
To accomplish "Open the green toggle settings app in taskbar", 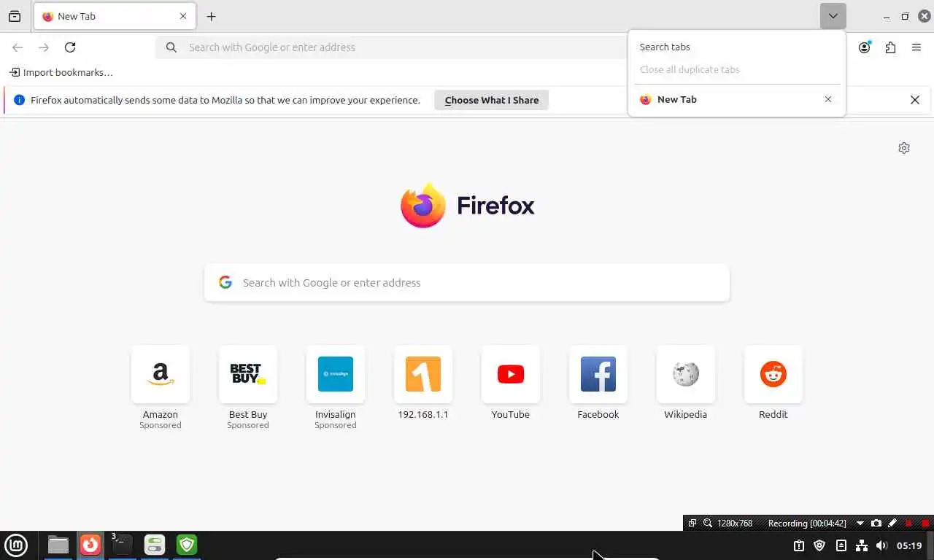I will tap(155, 545).
